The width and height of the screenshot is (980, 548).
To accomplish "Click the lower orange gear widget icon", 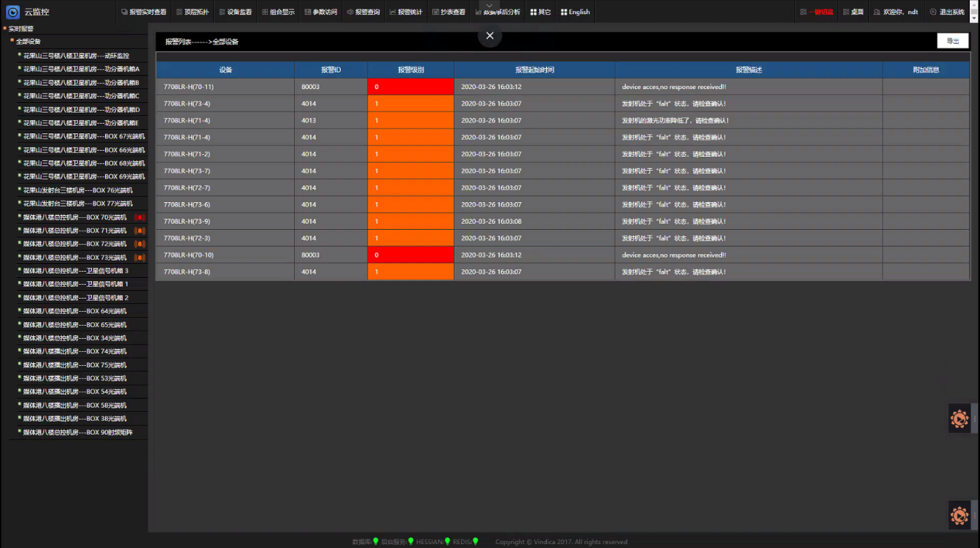I will pyautogui.click(x=959, y=515).
